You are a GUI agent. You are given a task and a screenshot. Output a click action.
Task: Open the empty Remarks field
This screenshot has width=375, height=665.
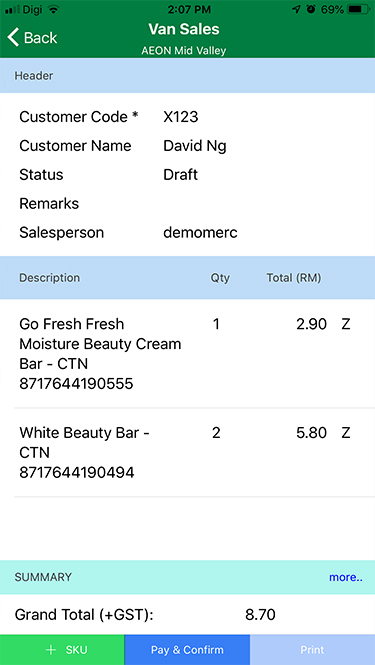point(188,204)
